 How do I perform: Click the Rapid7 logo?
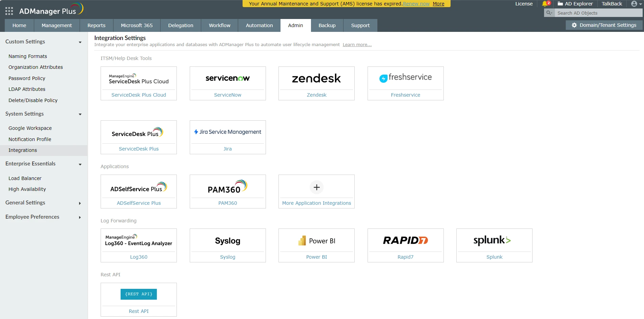point(406,240)
